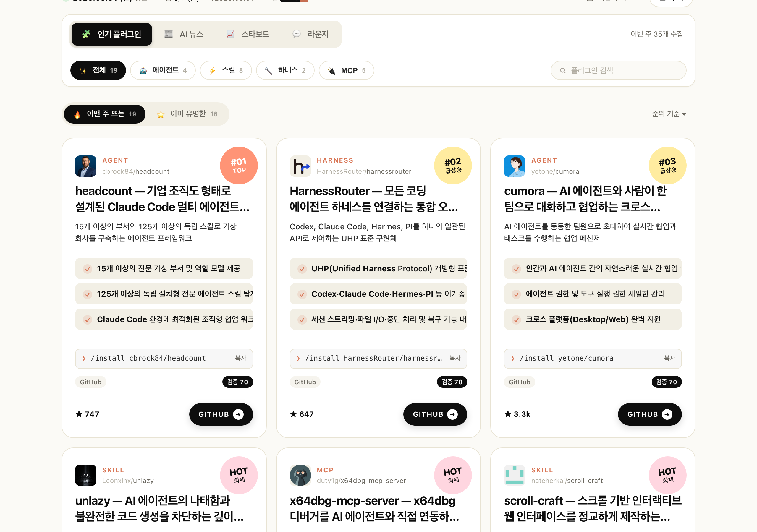
Task: Click the checkmark icon beside 크로스 플랫폼(Desktop/Web)
Action: 516,319
